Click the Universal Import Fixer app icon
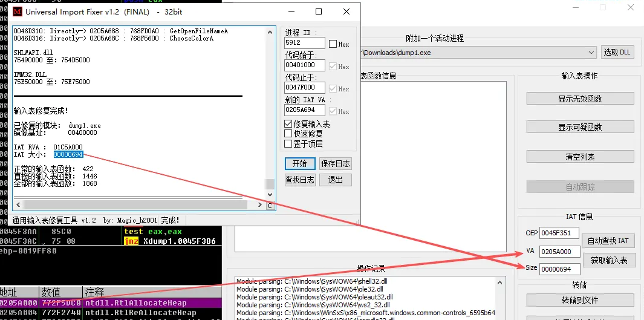This screenshot has height=320, width=644. [18, 12]
